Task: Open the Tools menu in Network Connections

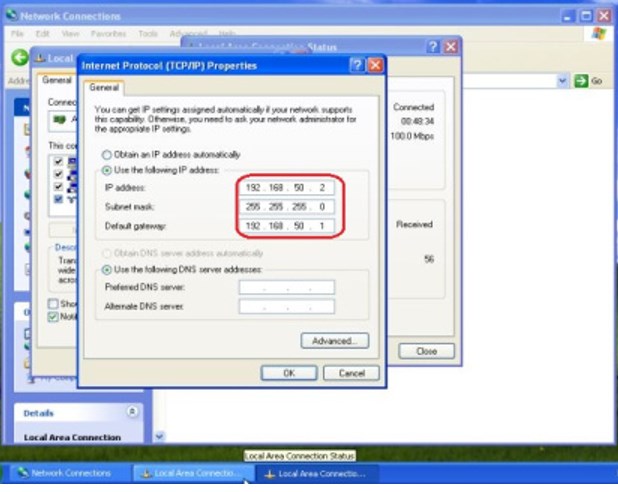Action: click(x=148, y=34)
